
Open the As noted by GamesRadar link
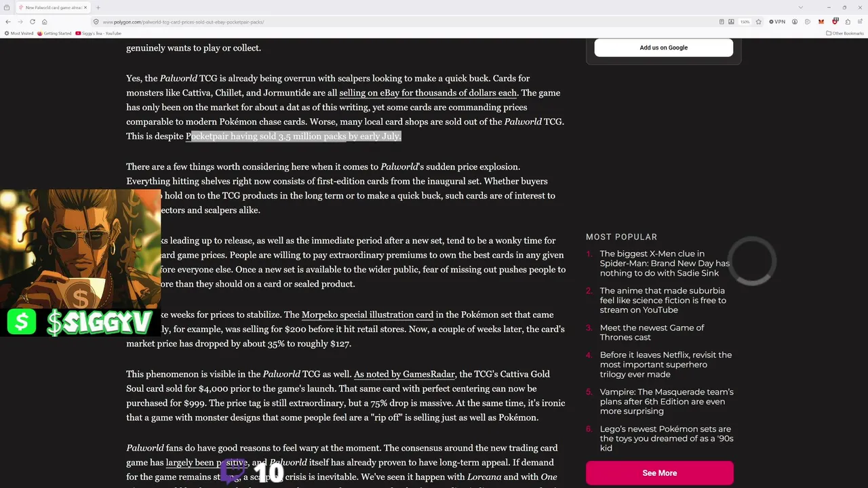[404, 374]
